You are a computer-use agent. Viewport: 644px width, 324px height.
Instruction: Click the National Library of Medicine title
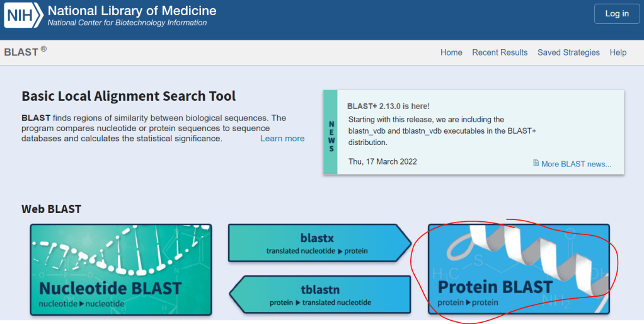pyautogui.click(x=132, y=11)
